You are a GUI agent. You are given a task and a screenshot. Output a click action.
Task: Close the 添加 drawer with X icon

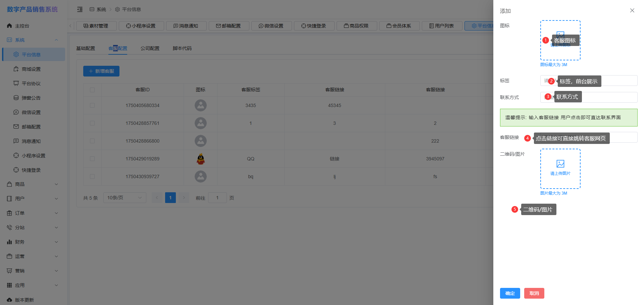632,10
